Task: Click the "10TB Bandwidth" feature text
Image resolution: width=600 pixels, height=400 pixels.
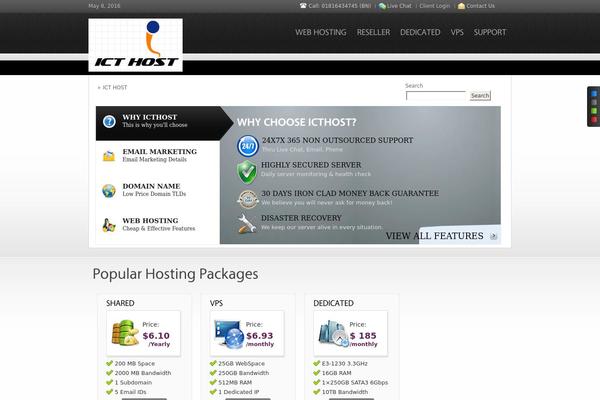Action: (345, 392)
